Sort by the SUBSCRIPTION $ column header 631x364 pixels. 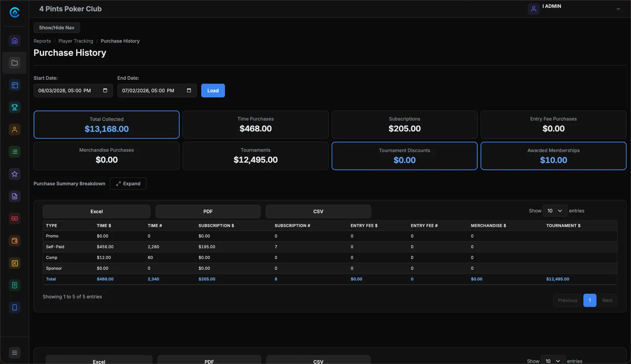click(x=216, y=226)
